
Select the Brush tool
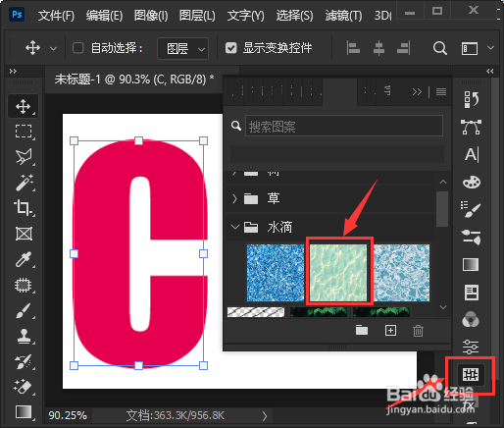23,310
